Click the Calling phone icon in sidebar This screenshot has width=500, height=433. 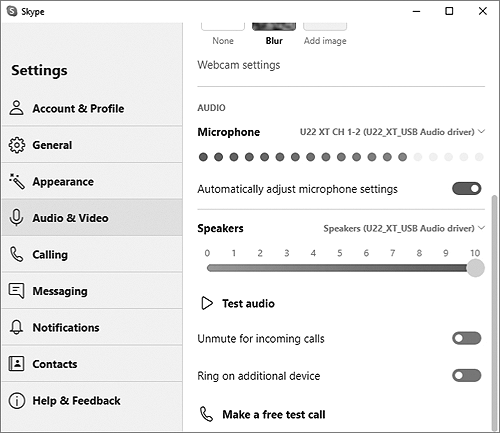(x=16, y=254)
